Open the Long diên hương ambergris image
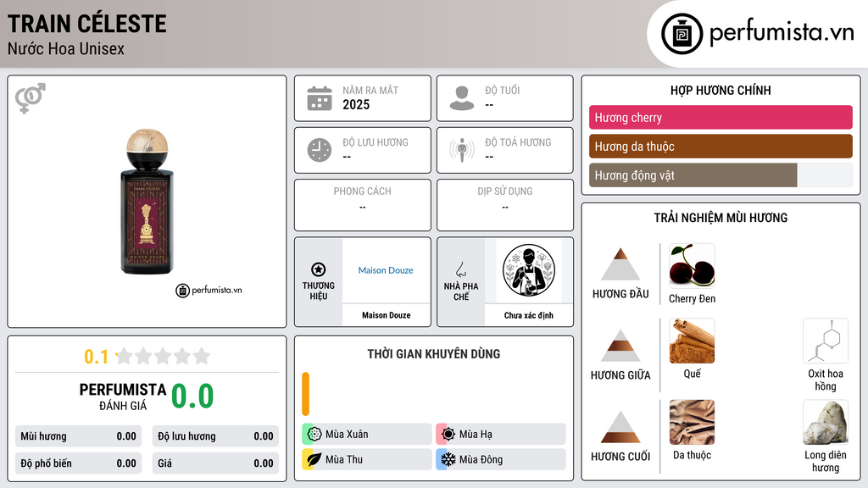This screenshot has height=488, width=868. (x=826, y=422)
